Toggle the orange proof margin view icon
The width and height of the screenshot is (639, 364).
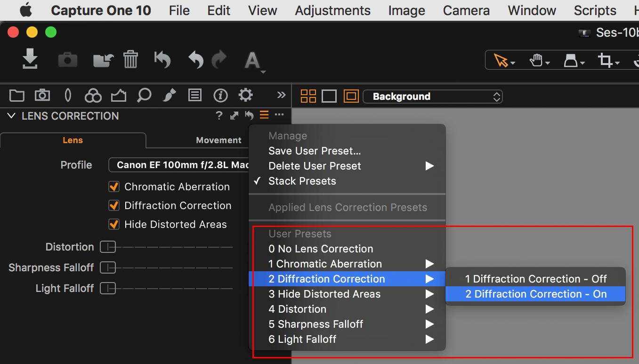coord(351,96)
